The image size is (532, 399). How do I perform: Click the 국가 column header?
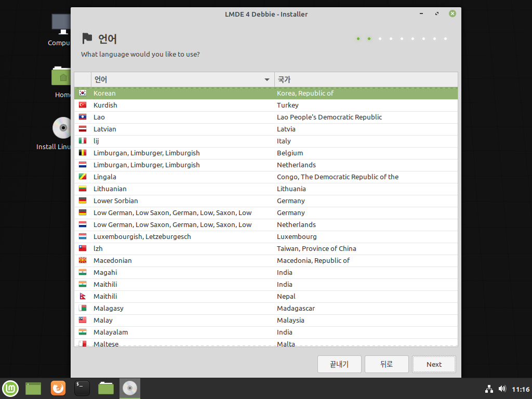(x=366, y=79)
